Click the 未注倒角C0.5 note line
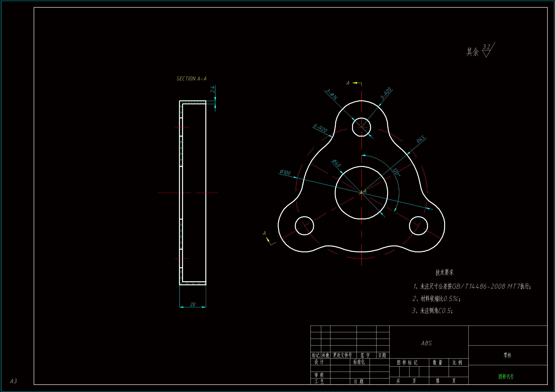Image resolution: width=555 pixels, height=392 pixels. tap(433, 311)
